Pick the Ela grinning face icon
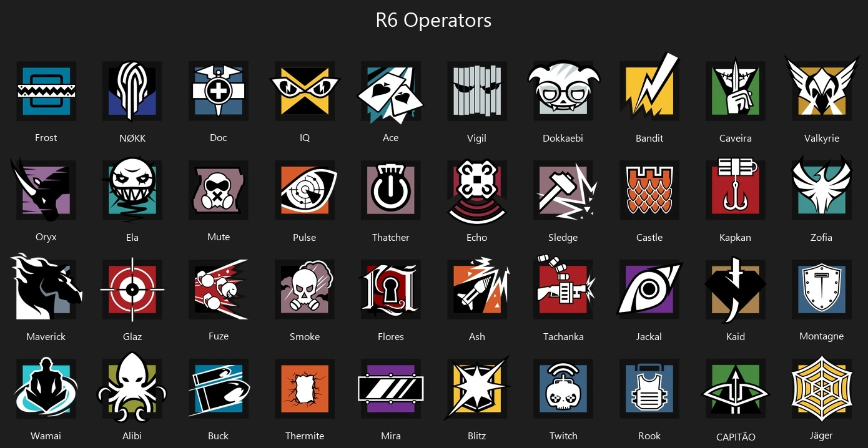 [132, 189]
